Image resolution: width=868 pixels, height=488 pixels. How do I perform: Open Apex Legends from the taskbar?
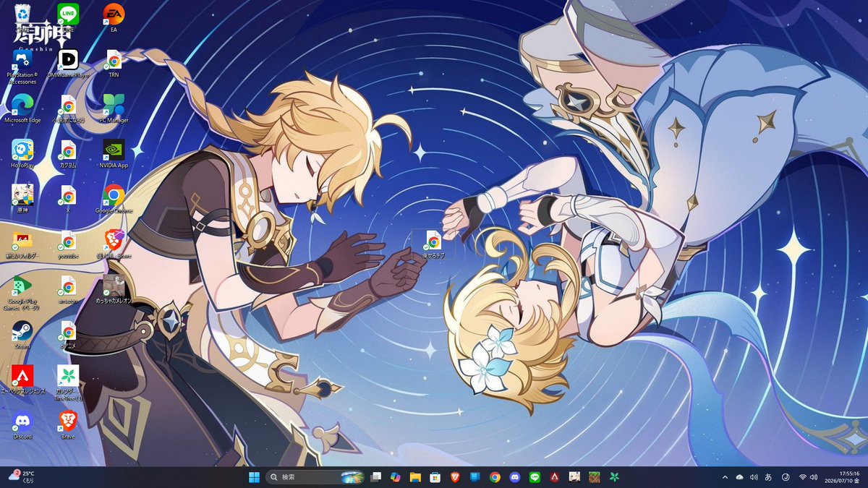pos(554,477)
